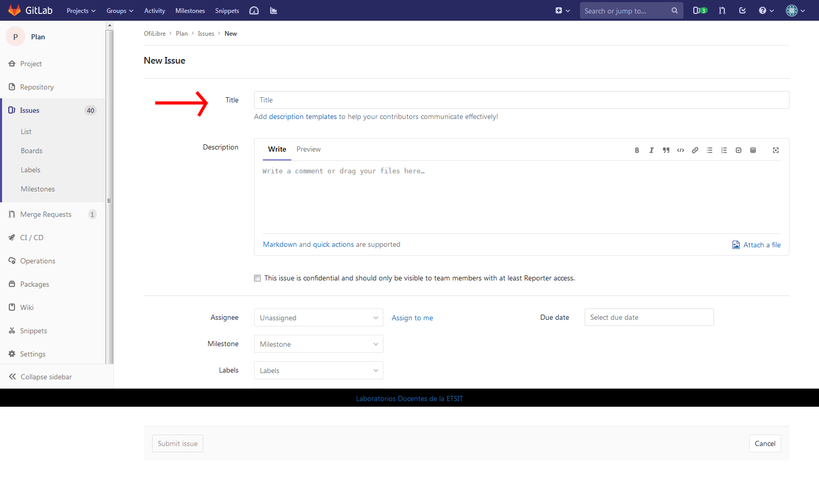This screenshot has height=504, width=819.
Task: Apply bold formatting in description toolbar
Action: point(637,151)
